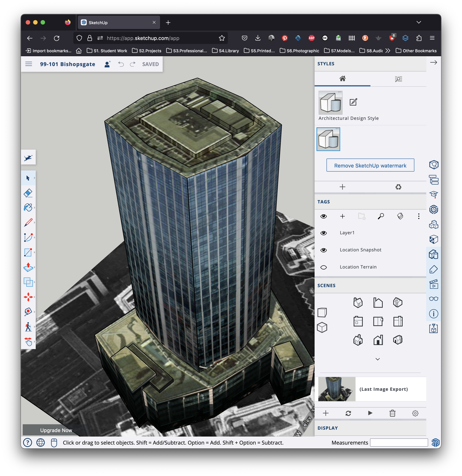462x476 pixels.
Task: Select the SketchUp browser tab
Action: (x=119, y=23)
